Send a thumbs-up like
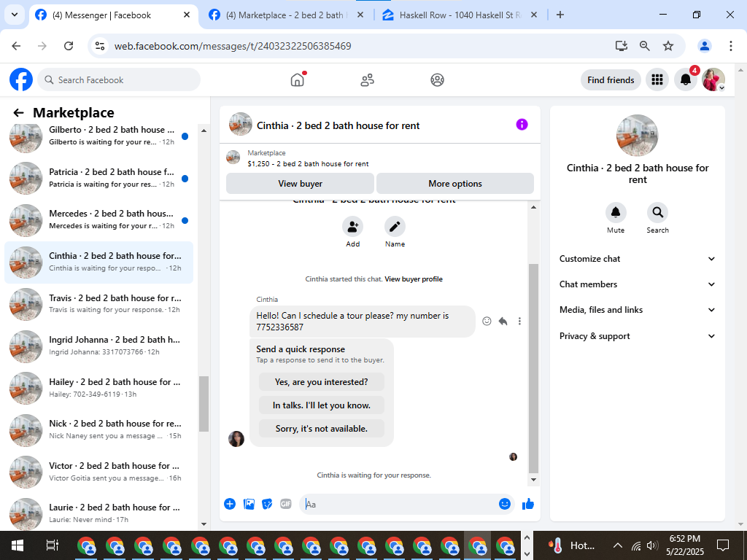The image size is (747, 560). [528, 504]
